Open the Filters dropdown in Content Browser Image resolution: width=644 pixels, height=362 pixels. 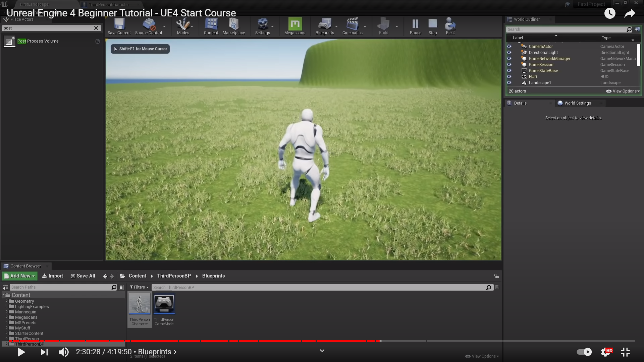click(x=139, y=287)
